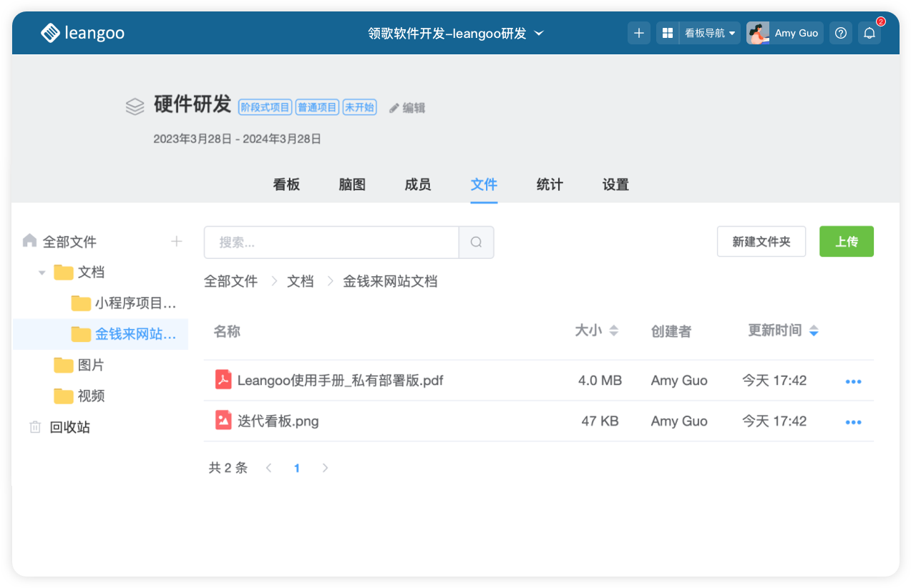
Task: Expand the 看板导航 dropdown
Action: [x=709, y=33]
